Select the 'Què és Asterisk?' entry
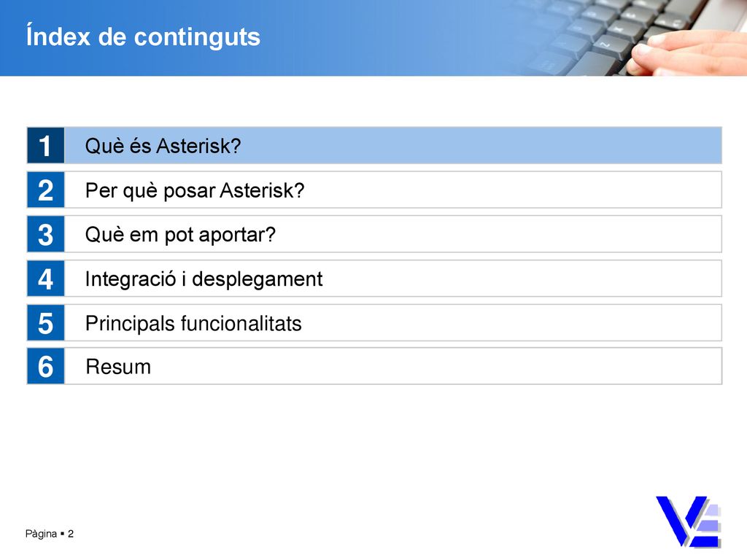The height and width of the screenshot is (560, 747). [163, 146]
